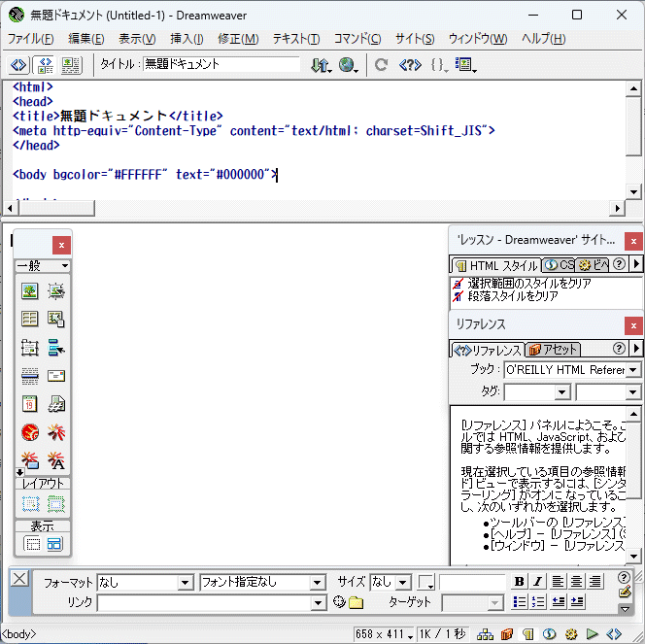
Task: Select アセット tab in Reference panel
Action: (x=554, y=350)
